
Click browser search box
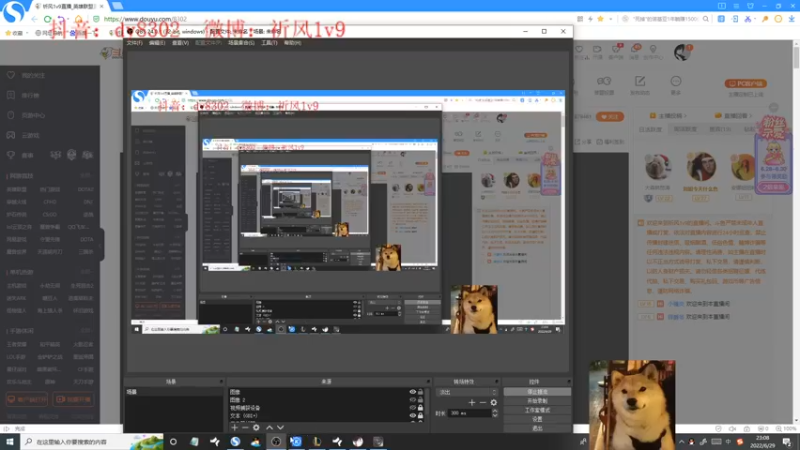point(666,19)
